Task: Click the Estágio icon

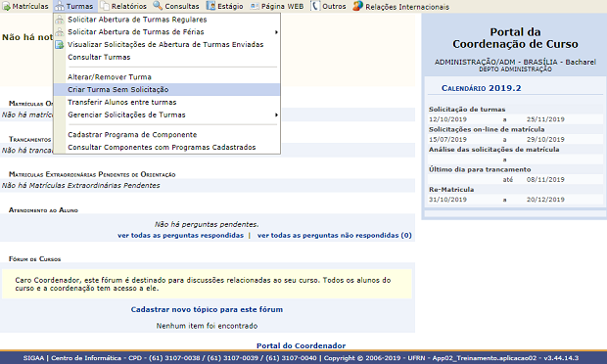Action: (210, 6)
